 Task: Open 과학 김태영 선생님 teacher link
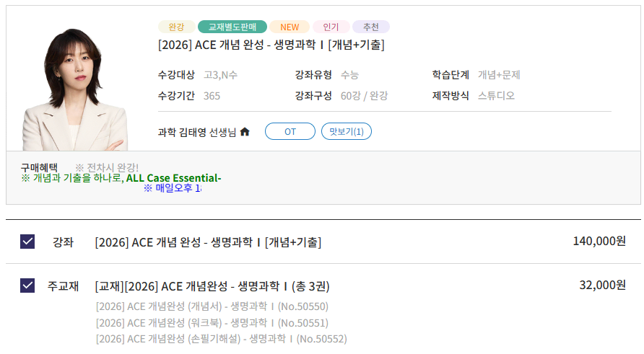(197, 132)
